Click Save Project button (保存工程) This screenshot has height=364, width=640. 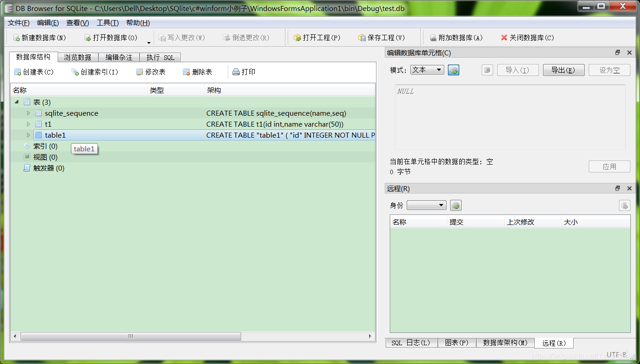pyautogui.click(x=382, y=38)
